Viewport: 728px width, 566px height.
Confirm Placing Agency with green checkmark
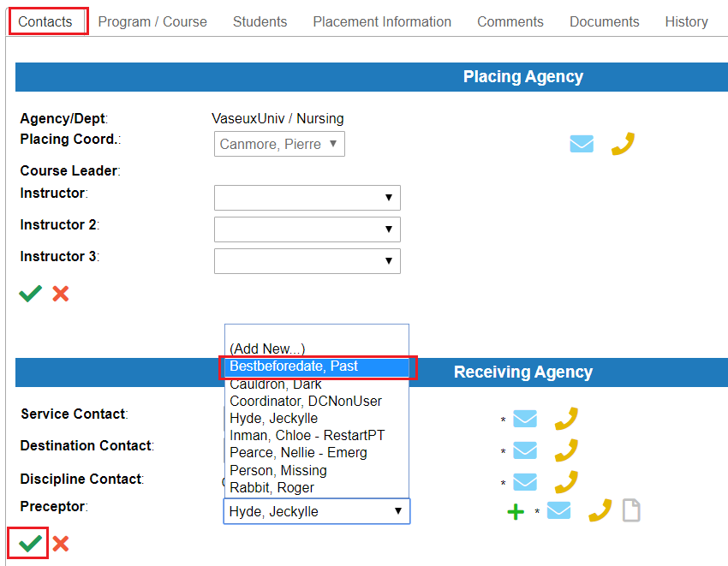click(30, 294)
